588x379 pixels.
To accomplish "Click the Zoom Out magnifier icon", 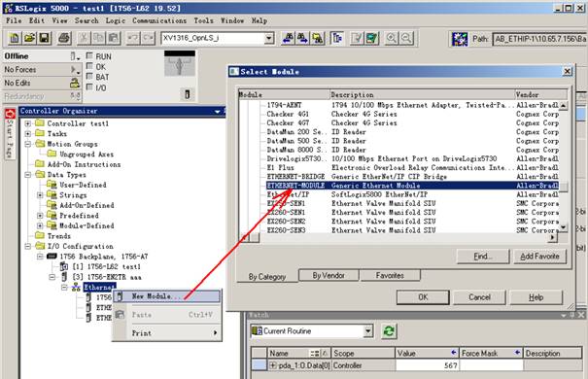I will [406, 38].
